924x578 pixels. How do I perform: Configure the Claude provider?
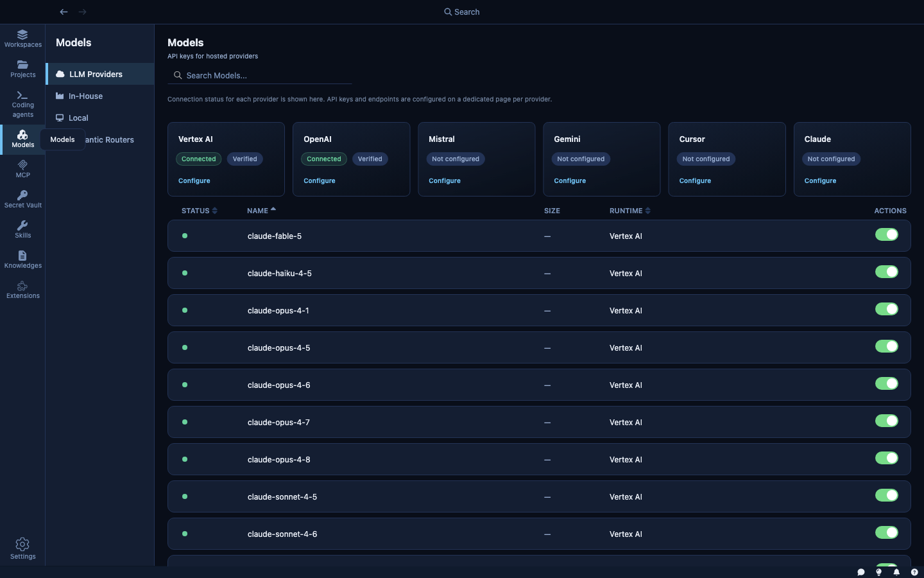pyautogui.click(x=820, y=181)
